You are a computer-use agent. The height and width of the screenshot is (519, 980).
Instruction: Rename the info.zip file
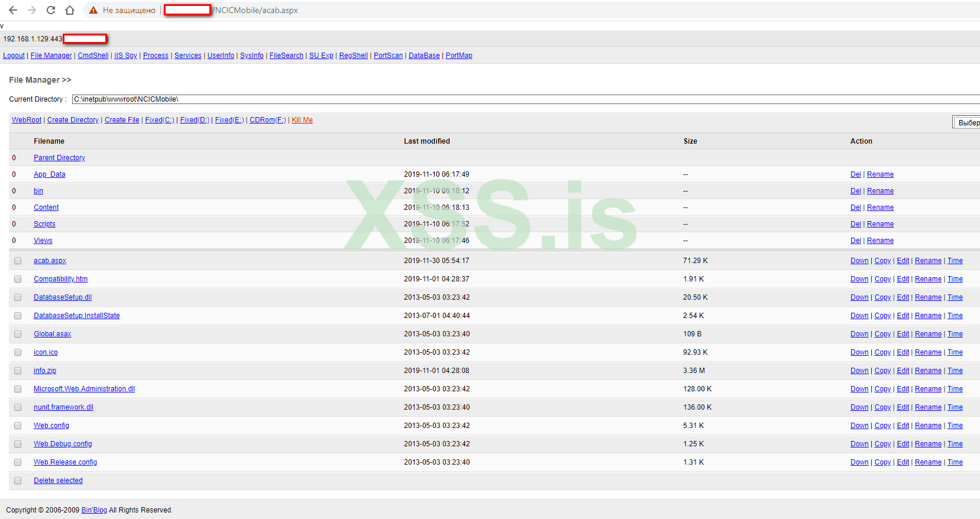click(928, 371)
